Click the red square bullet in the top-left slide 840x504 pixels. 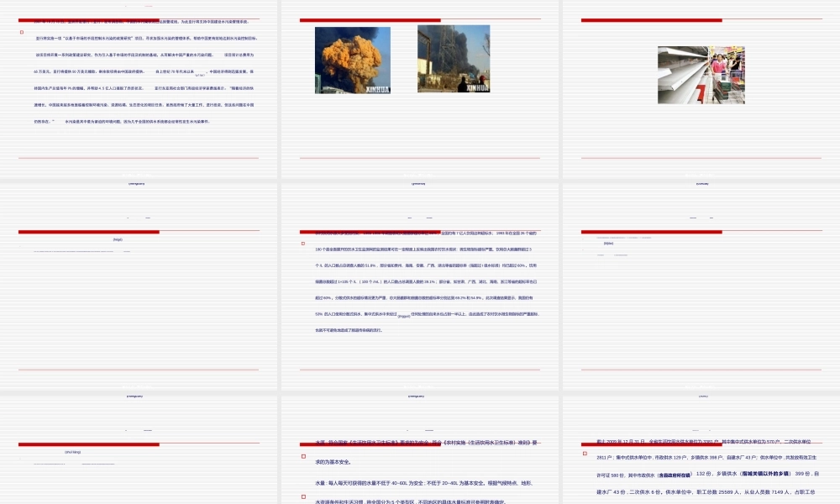tap(22, 33)
